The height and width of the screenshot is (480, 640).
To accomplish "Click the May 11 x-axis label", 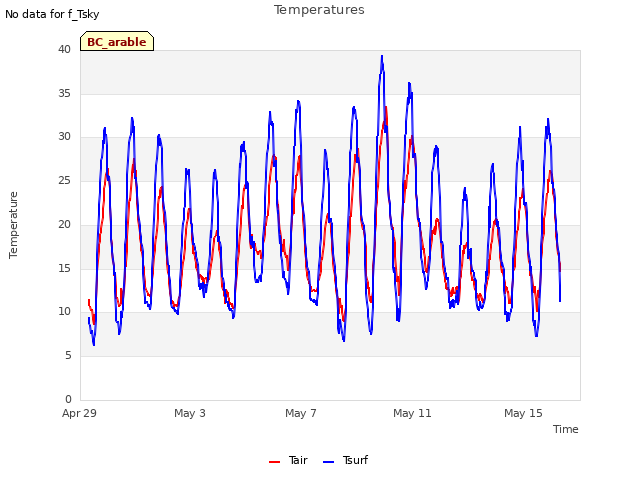I will pos(412,413).
